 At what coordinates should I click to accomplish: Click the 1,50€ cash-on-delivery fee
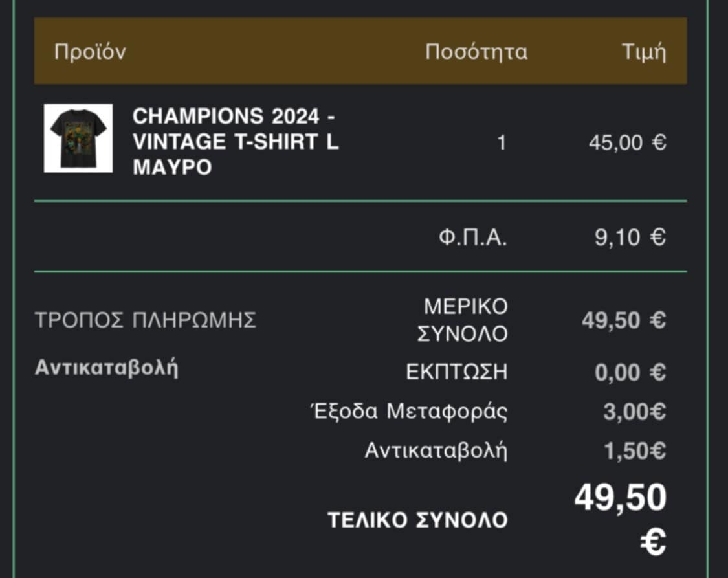635,451
